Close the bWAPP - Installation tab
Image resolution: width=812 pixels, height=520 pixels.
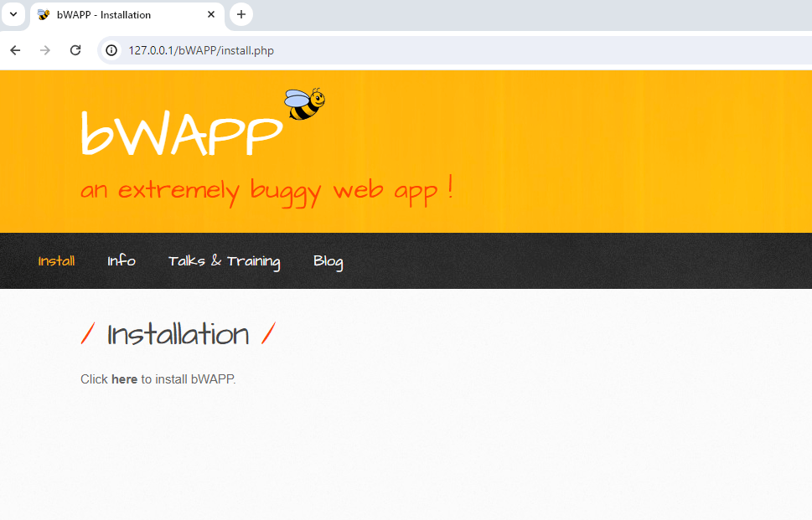pyautogui.click(x=211, y=15)
